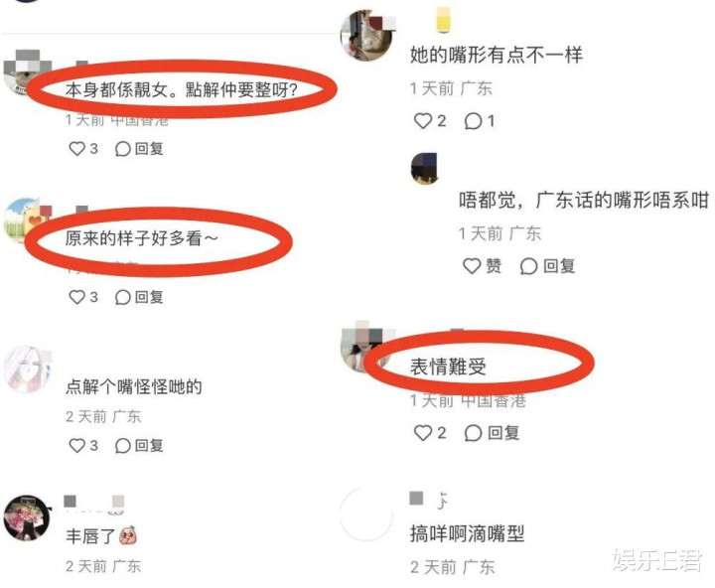Reply to the comment '表情難受'

coord(492,432)
